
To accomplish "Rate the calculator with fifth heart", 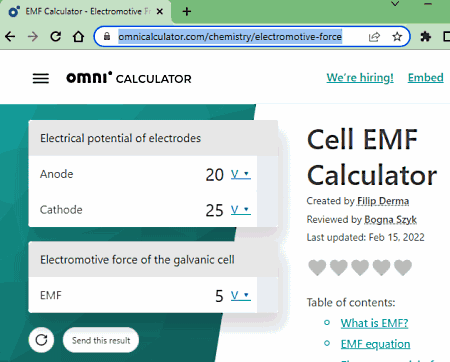I will 403,268.
